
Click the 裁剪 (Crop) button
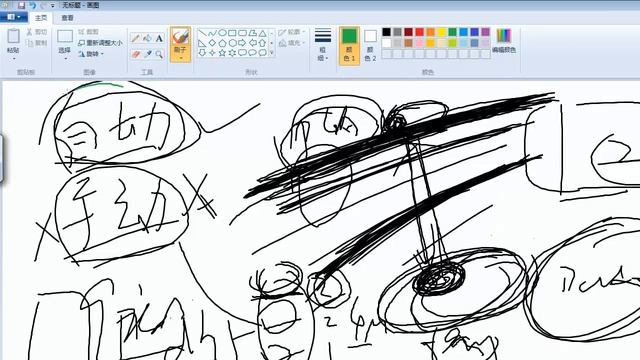click(89, 31)
